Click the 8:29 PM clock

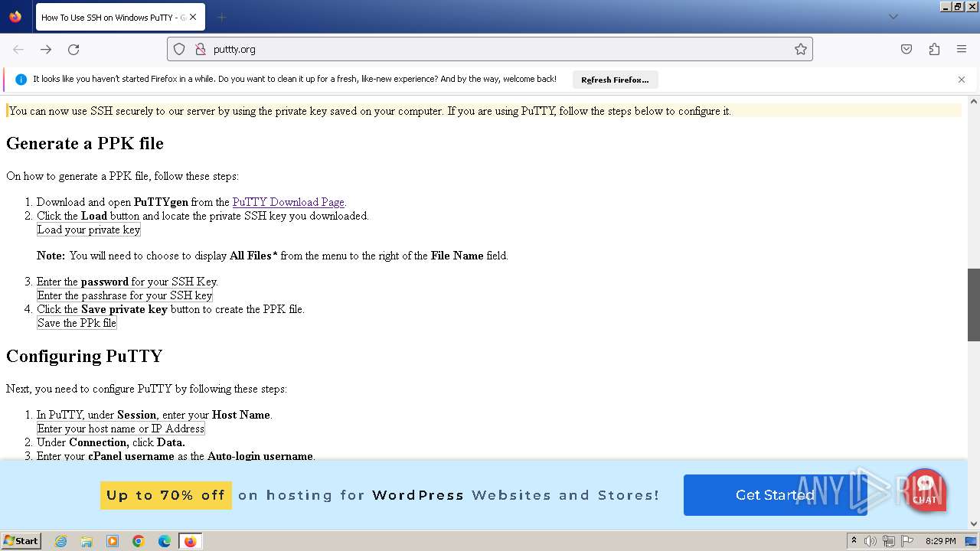coord(940,541)
